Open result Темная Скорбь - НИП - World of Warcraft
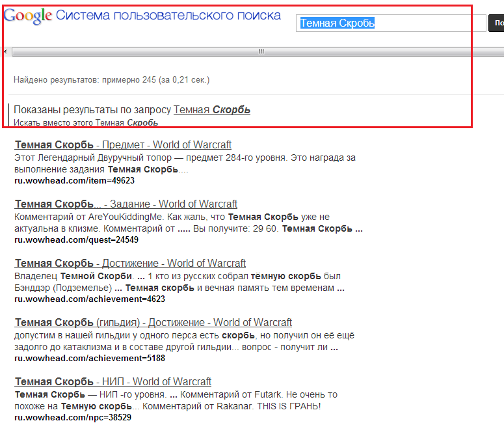 (x=113, y=381)
